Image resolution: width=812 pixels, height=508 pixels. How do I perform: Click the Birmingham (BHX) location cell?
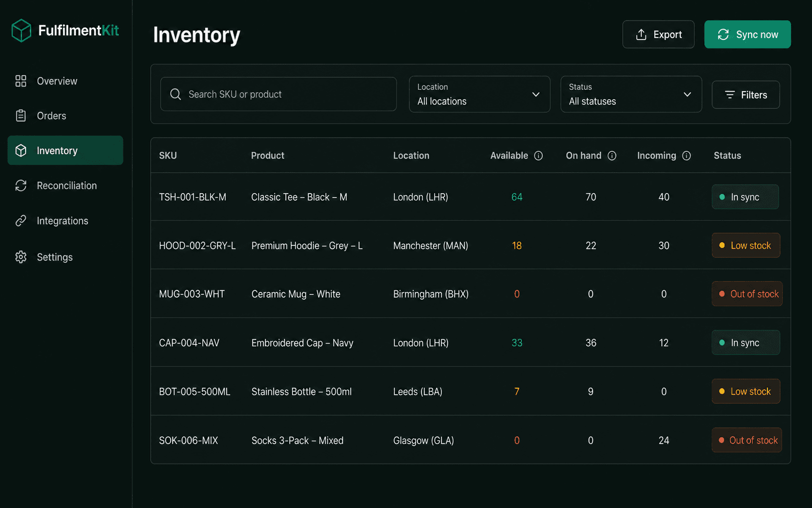[431, 294]
